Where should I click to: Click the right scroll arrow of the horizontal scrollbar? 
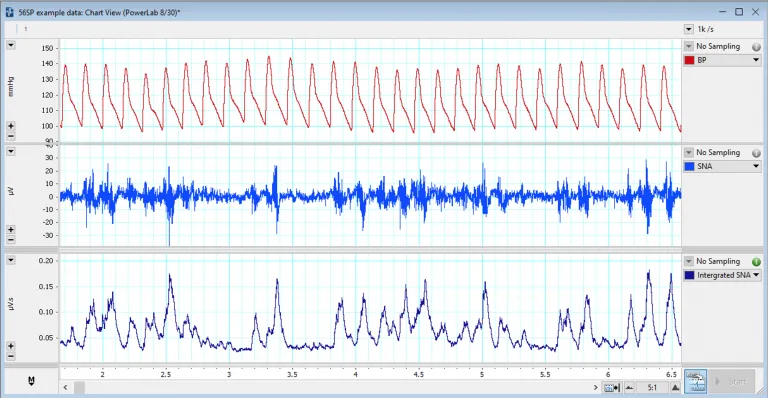click(596, 387)
